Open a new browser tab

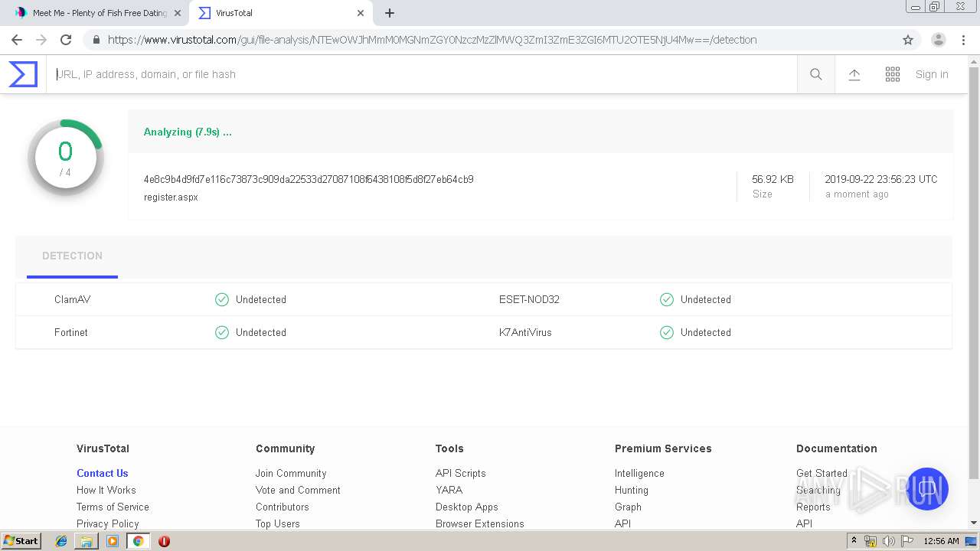coord(390,13)
